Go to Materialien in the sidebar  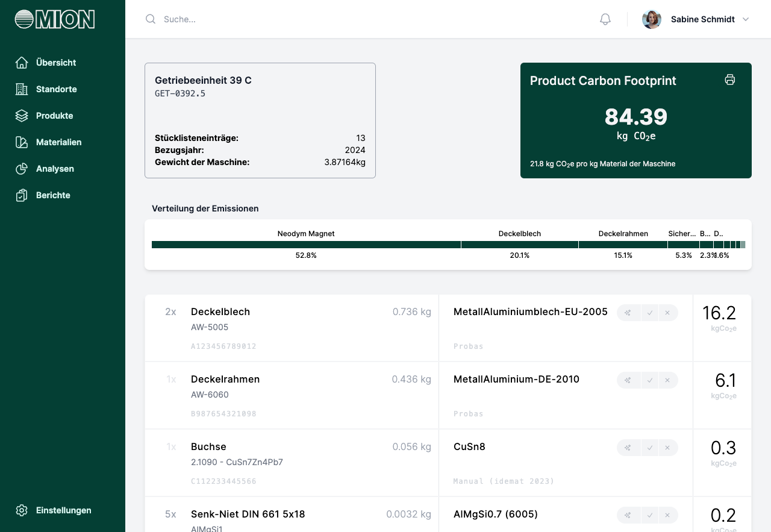pyautogui.click(x=58, y=142)
